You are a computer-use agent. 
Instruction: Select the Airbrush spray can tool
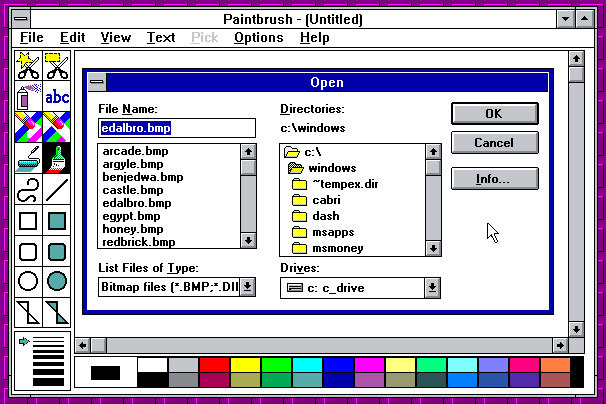tap(29, 96)
